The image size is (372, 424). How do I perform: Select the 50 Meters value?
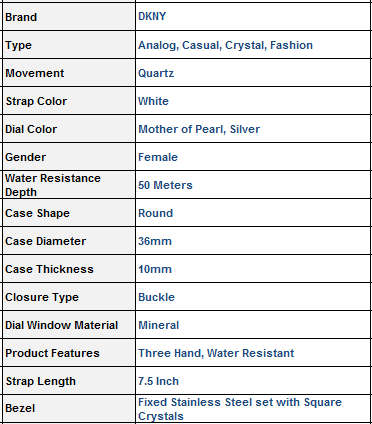[165, 185]
